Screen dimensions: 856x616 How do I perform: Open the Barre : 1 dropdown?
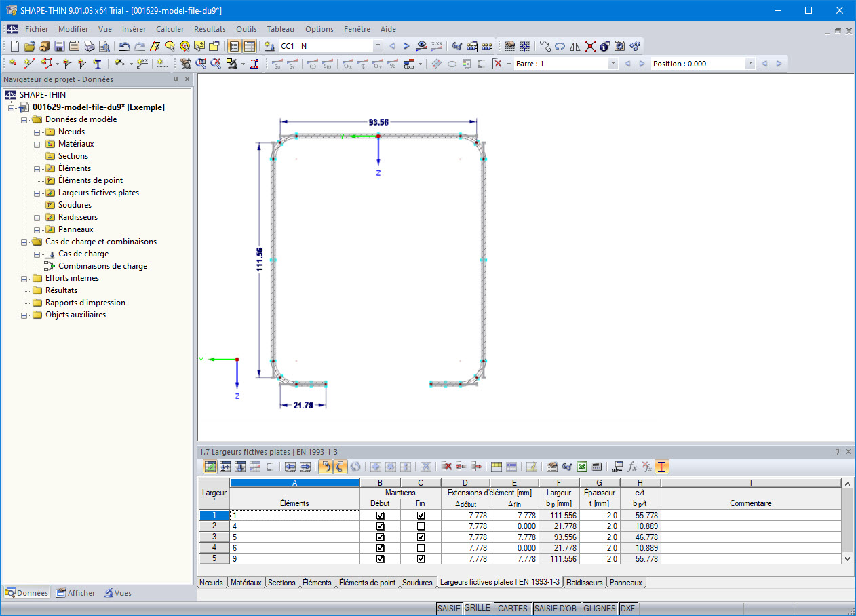[613, 64]
